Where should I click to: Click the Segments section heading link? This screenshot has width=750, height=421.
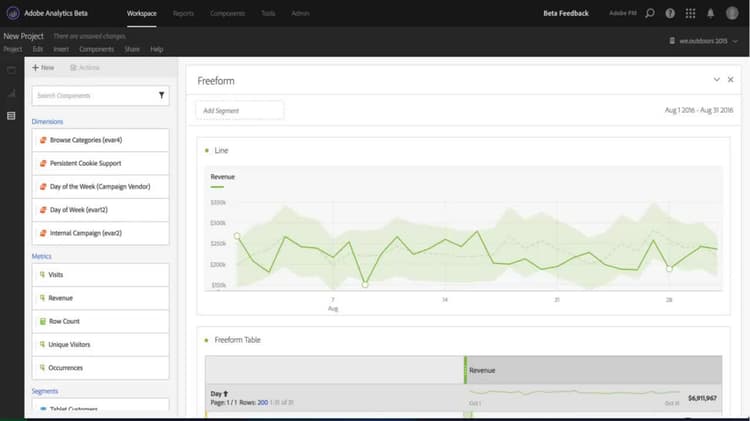point(45,391)
